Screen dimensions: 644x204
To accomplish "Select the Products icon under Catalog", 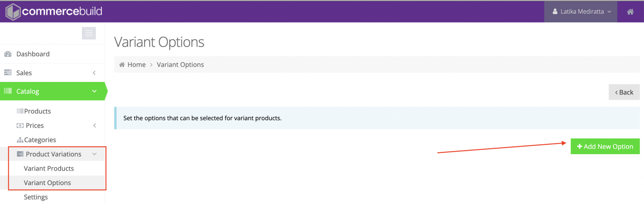I will (x=20, y=111).
